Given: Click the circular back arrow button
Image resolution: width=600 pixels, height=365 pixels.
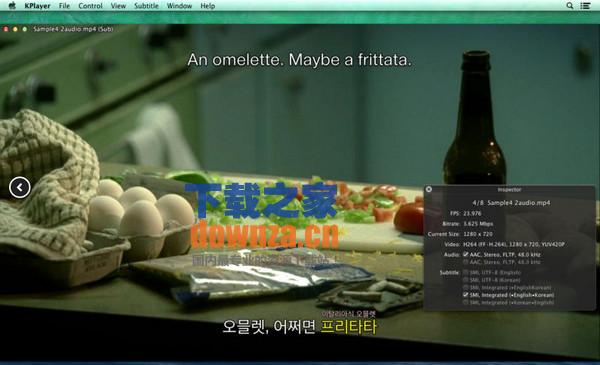Looking at the screenshot, I should 20,187.
